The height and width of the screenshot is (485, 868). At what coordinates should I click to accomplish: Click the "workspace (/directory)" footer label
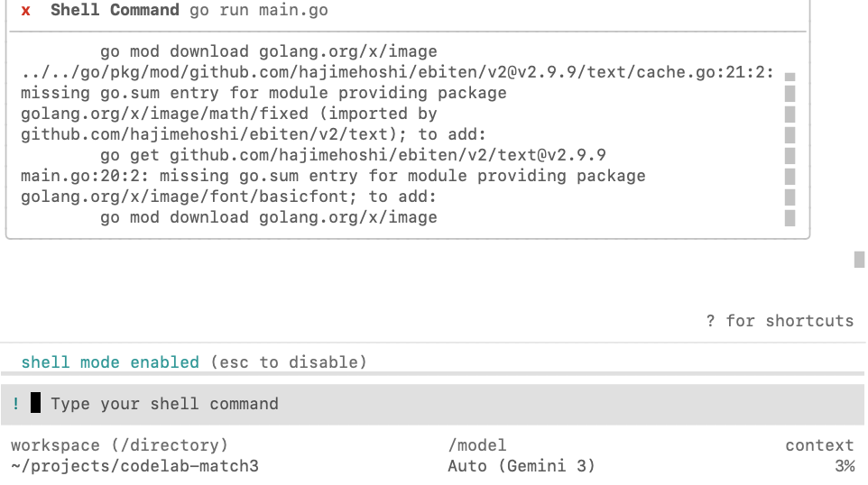pyautogui.click(x=119, y=445)
